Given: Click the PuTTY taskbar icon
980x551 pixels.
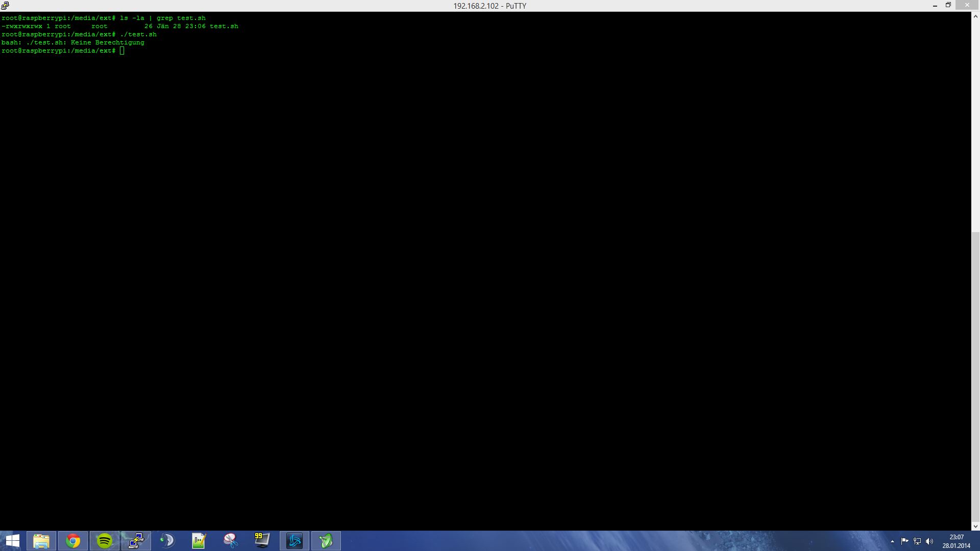Looking at the screenshot, I should (x=136, y=541).
